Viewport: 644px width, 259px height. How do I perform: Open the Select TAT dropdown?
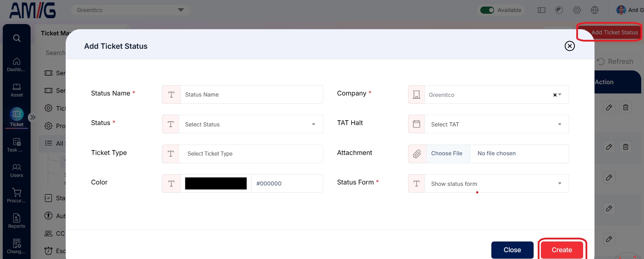497,124
